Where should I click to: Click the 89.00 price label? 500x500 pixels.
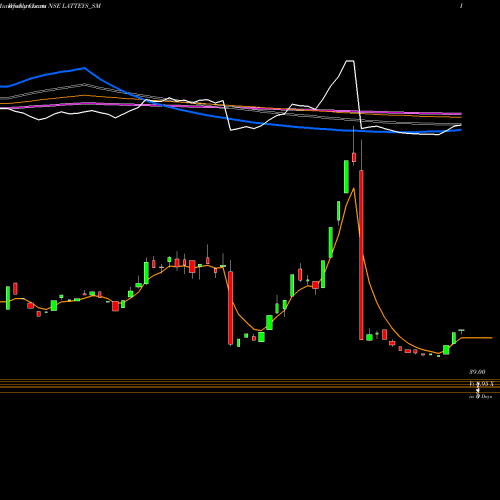coord(477,372)
